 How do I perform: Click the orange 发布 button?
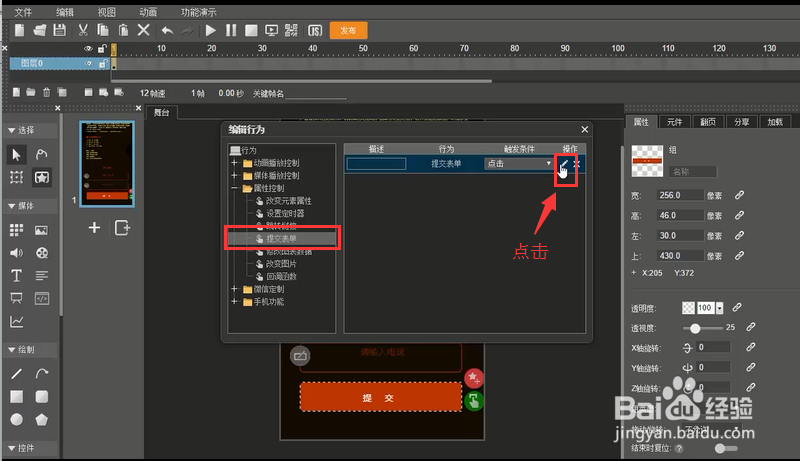(x=348, y=31)
